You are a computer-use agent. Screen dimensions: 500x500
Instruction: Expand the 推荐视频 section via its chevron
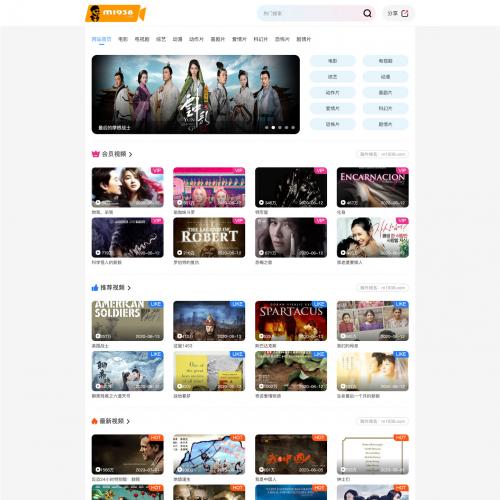pyautogui.click(x=129, y=288)
